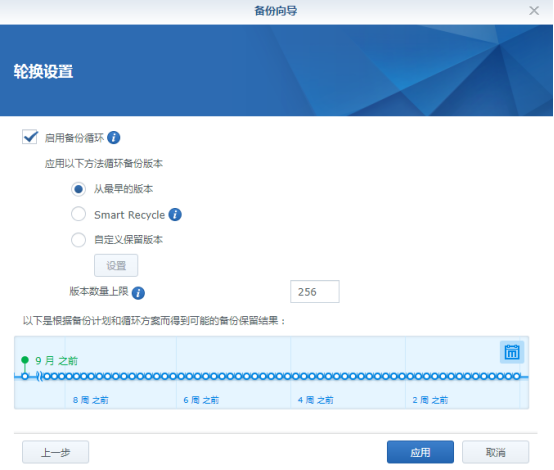Select the Smart Recycle radio option
Screen dimensions: 554x470
tap(78, 214)
